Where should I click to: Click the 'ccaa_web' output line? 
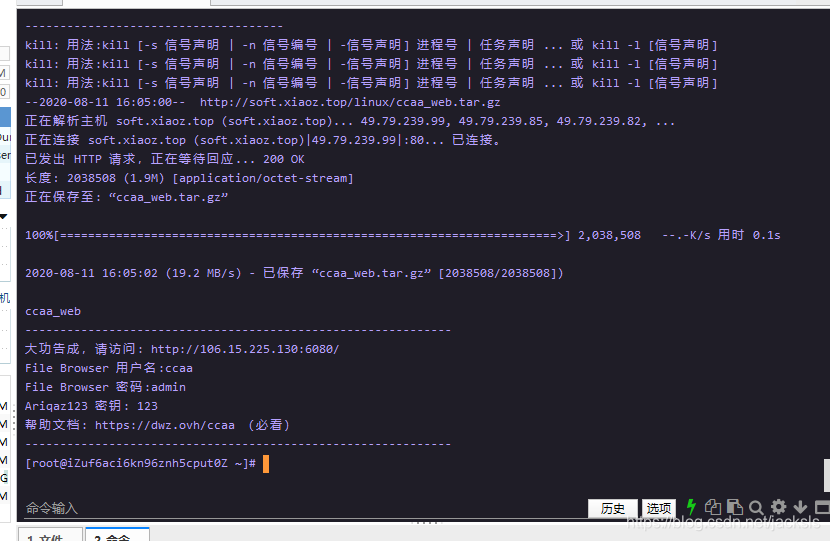53,311
